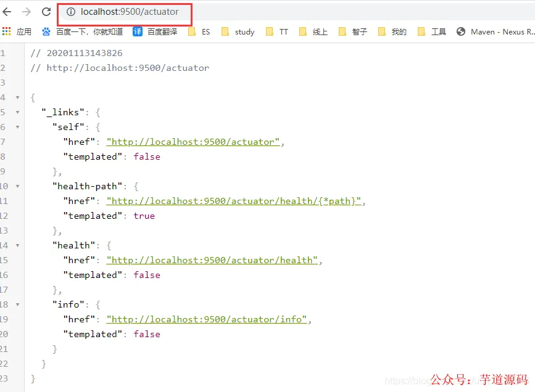Viewport: 535px width, 392px height.
Task: Click the browser forward arrow
Action: [27, 12]
